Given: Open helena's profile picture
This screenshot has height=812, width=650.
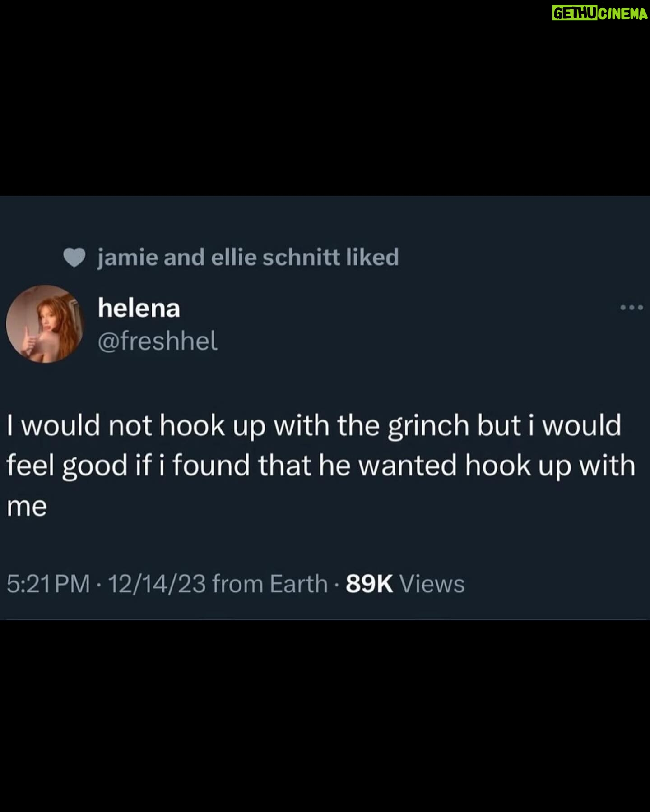Looking at the screenshot, I should click(45, 324).
